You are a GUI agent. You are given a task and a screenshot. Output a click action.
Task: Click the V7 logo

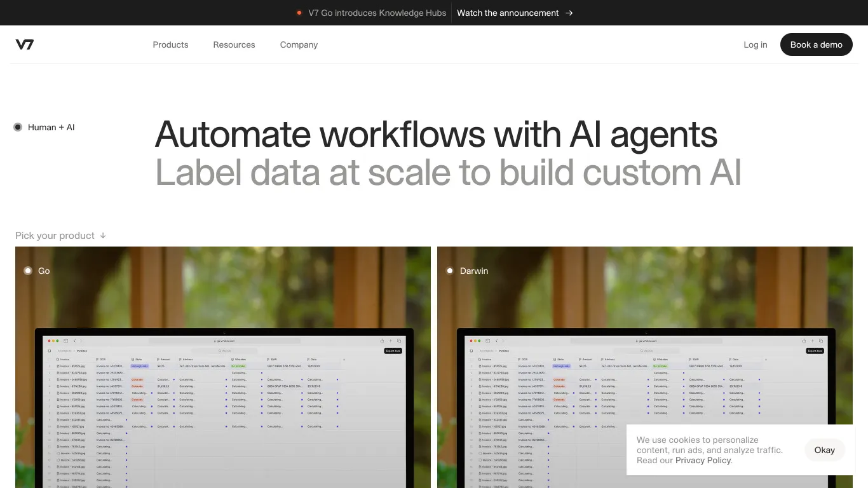click(25, 44)
